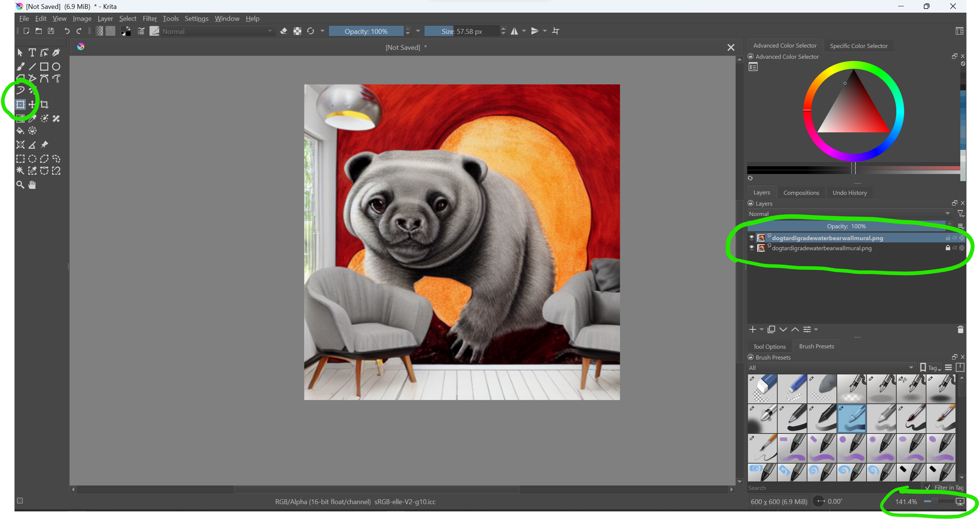980x519 pixels.
Task: Switch to the Undo History tab
Action: pyautogui.click(x=849, y=193)
